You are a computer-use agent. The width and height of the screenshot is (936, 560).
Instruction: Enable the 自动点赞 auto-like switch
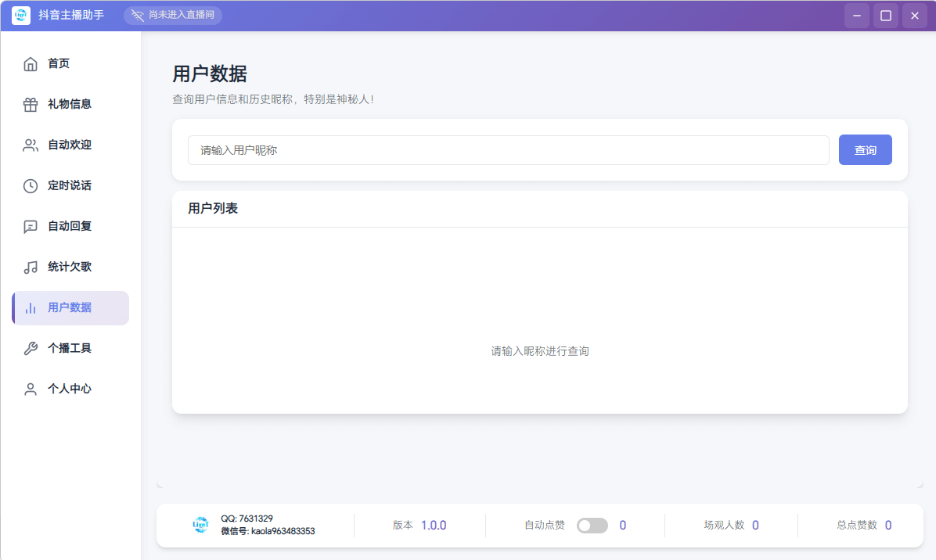coord(592,525)
